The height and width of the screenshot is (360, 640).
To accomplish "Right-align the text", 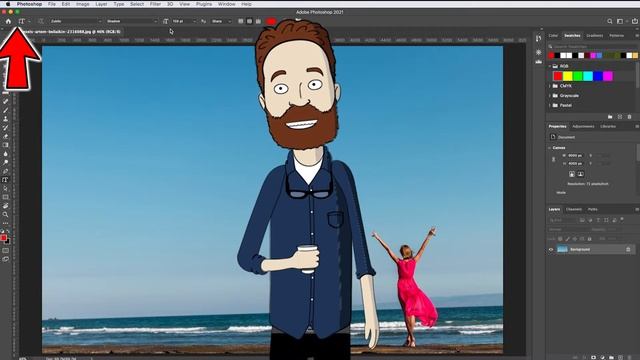I will click(x=258, y=21).
